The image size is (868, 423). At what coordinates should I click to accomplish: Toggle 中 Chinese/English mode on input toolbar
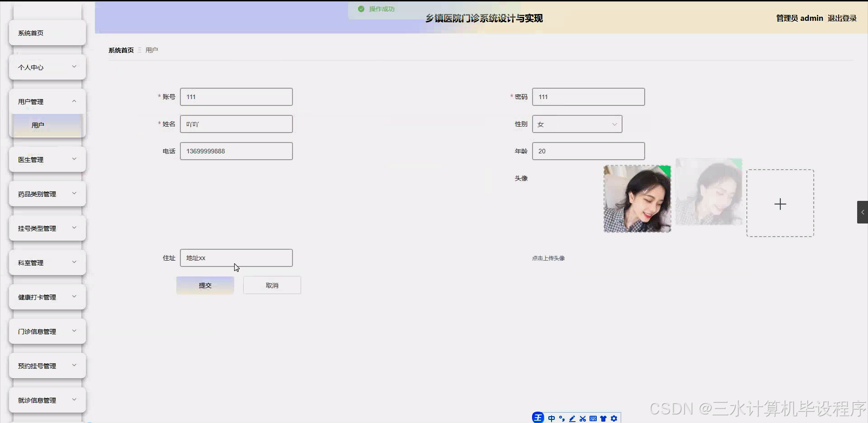coord(552,418)
